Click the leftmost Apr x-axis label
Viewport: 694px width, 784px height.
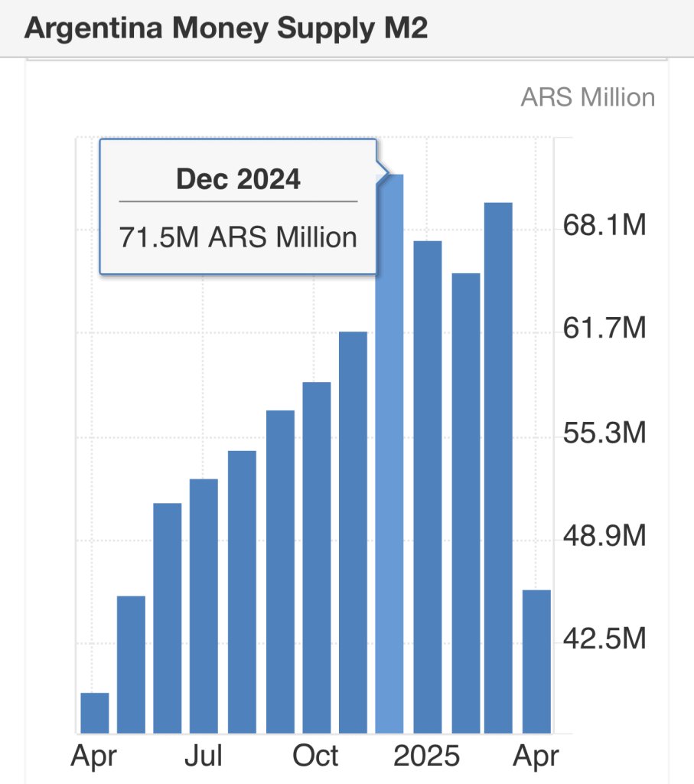pos(94,756)
